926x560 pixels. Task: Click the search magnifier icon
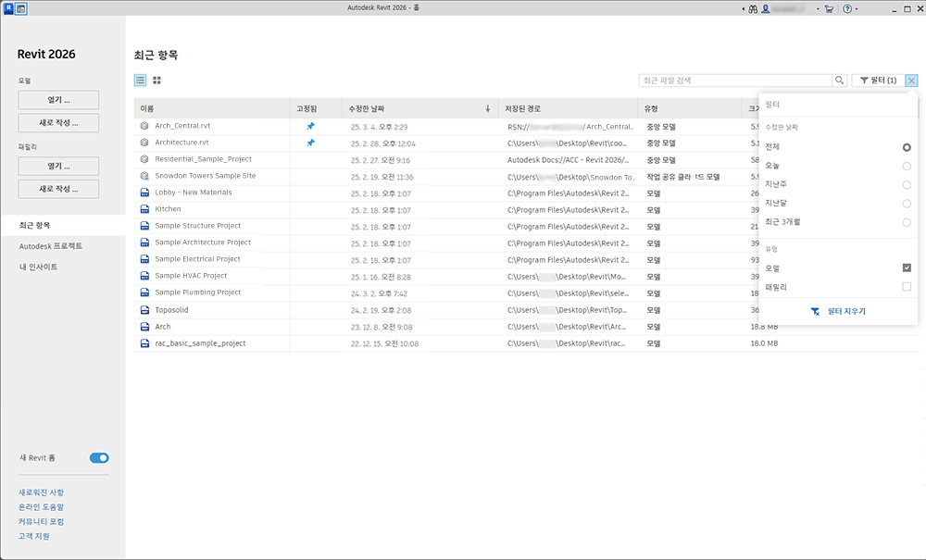(839, 81)
